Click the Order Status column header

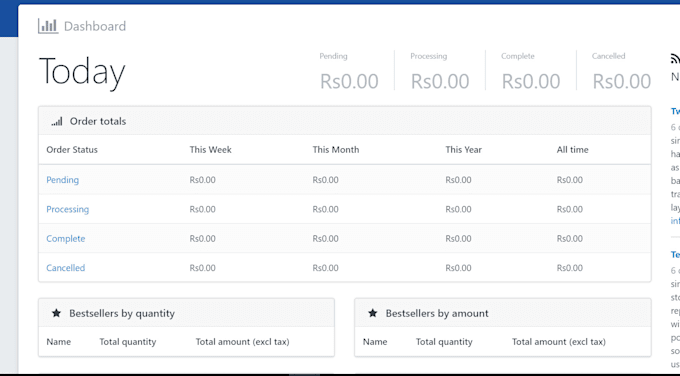[72, 150]
